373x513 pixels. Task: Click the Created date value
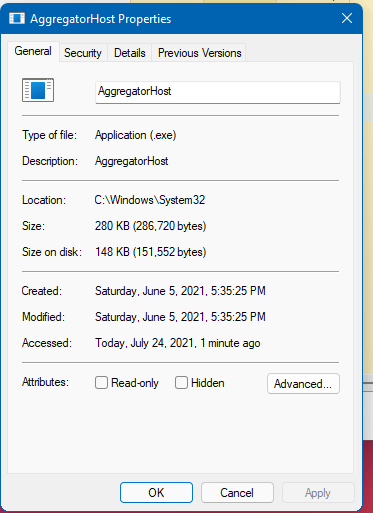coord(180,291)
